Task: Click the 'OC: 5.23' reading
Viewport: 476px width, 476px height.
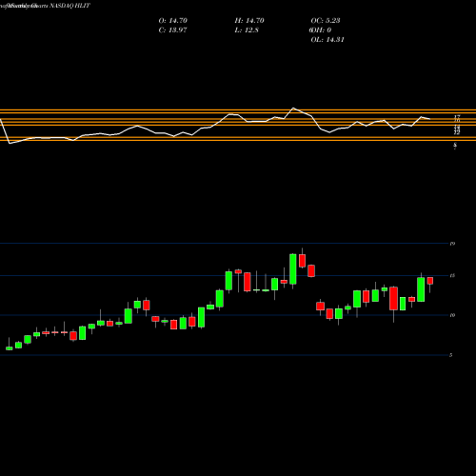Action: pyautogui.click(x=326, y=21)
